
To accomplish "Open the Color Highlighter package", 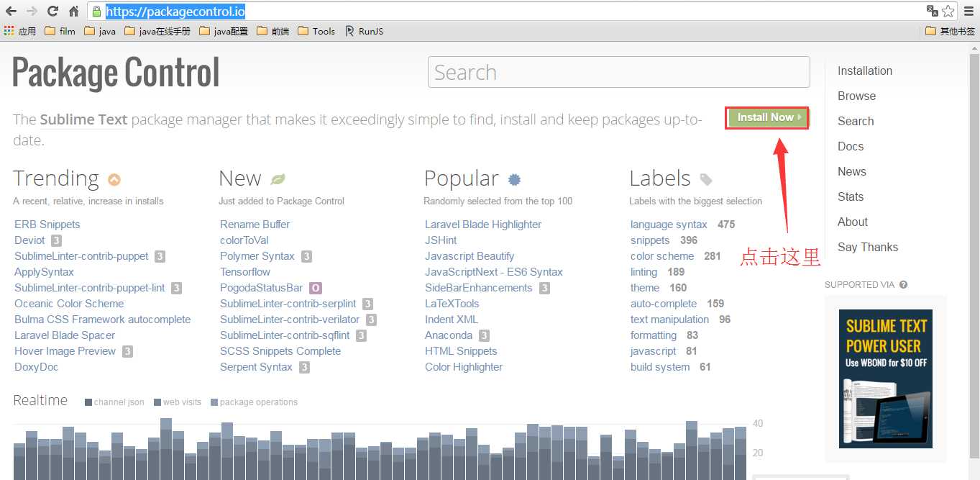I will [x=464, y=367].
